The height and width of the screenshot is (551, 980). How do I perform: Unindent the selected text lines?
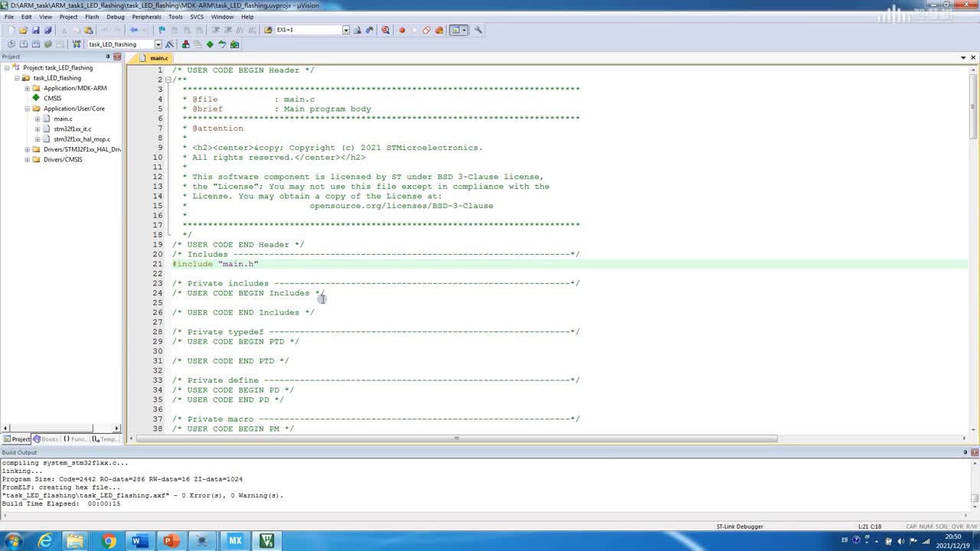coord(228,30)
